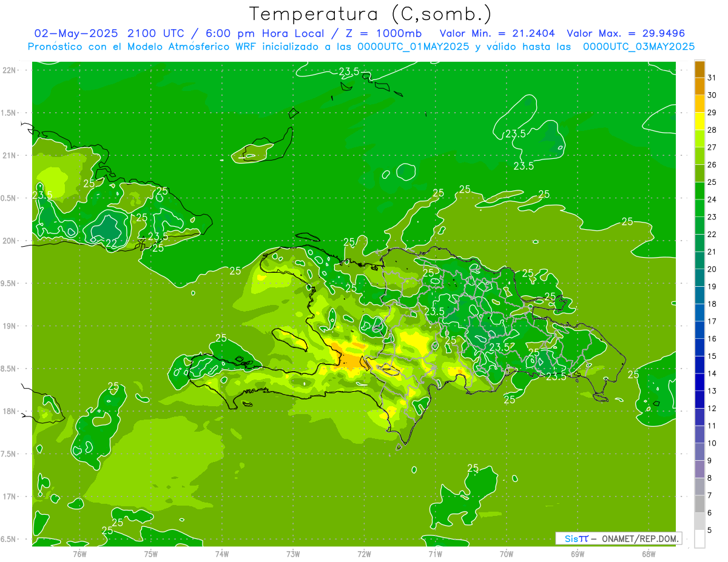Click the '7.5N' latitude label

10,454
